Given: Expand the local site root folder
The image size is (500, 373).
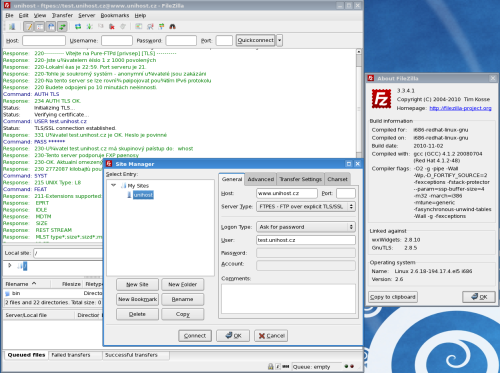Looking at the screenshot, I should pos(10,266).
